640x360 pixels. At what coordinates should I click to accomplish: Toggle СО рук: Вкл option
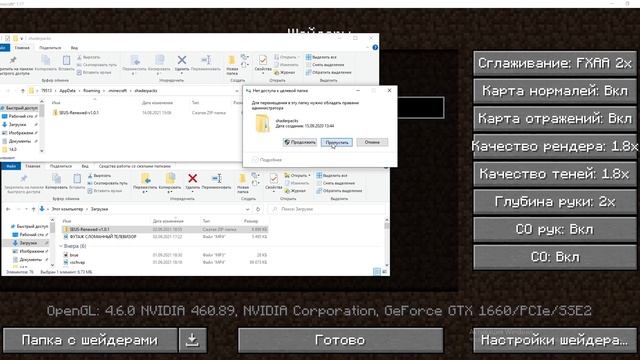pos(555,229)
